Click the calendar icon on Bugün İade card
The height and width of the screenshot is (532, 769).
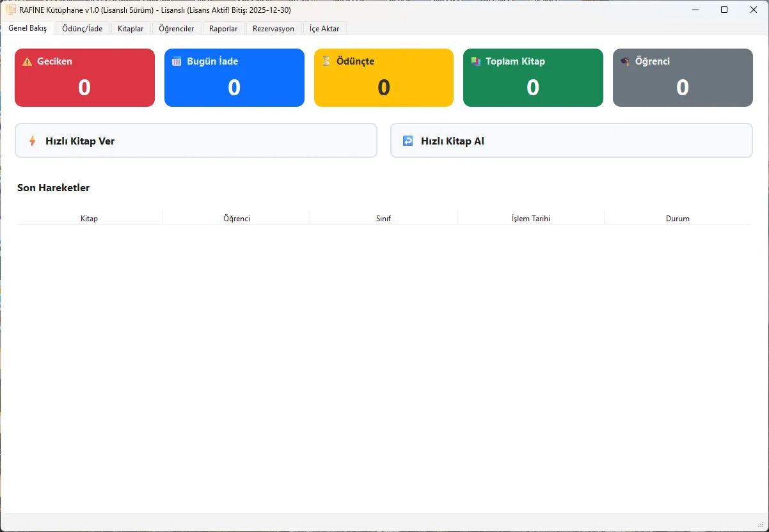[x=177, y=61]
